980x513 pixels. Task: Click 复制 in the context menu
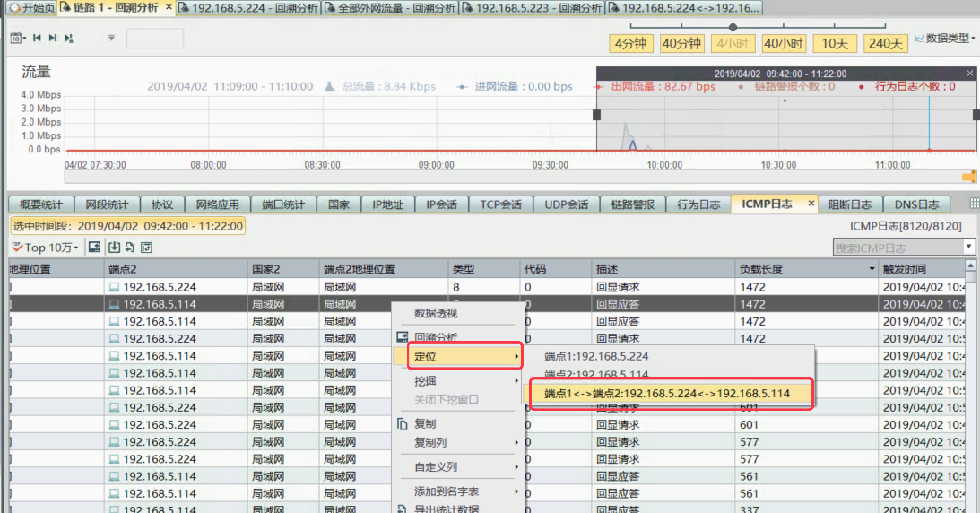click(425, 424)
